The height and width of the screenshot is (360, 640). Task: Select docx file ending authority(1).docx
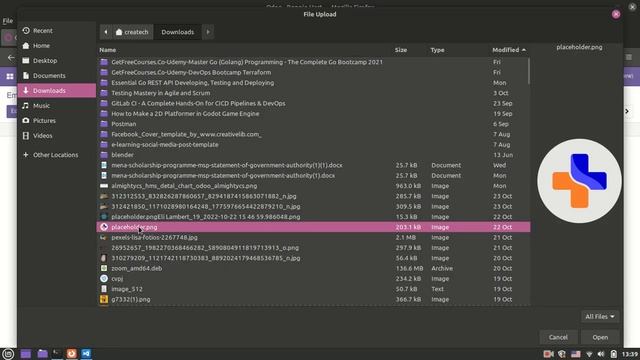point(313,176)
